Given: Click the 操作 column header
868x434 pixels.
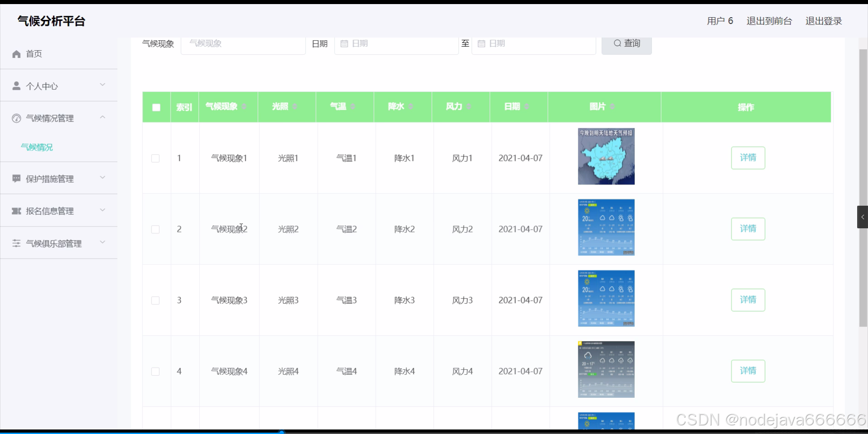Looking at the screenshot, I should 746,107.
